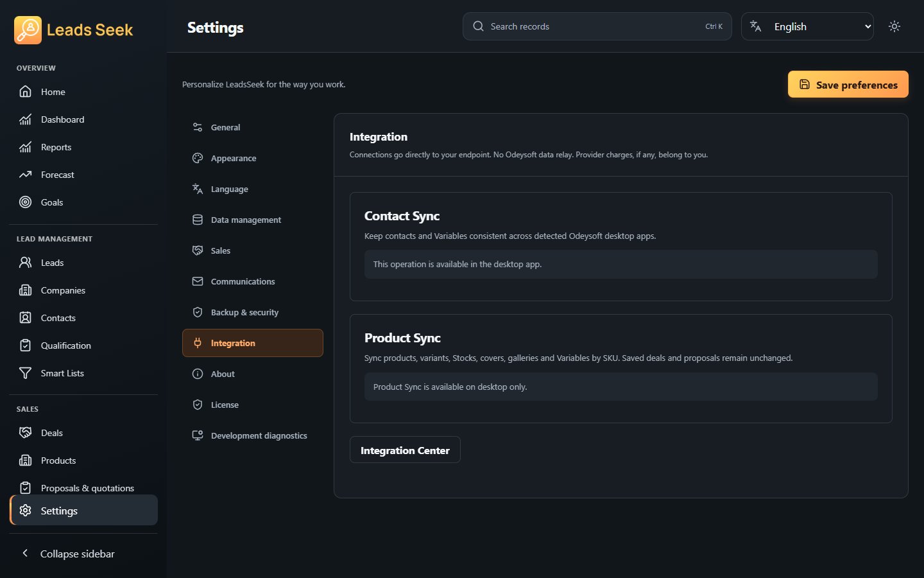Click the Products building icon
The width and height of the screenshot is (924, 578).
tap(25, 460)
